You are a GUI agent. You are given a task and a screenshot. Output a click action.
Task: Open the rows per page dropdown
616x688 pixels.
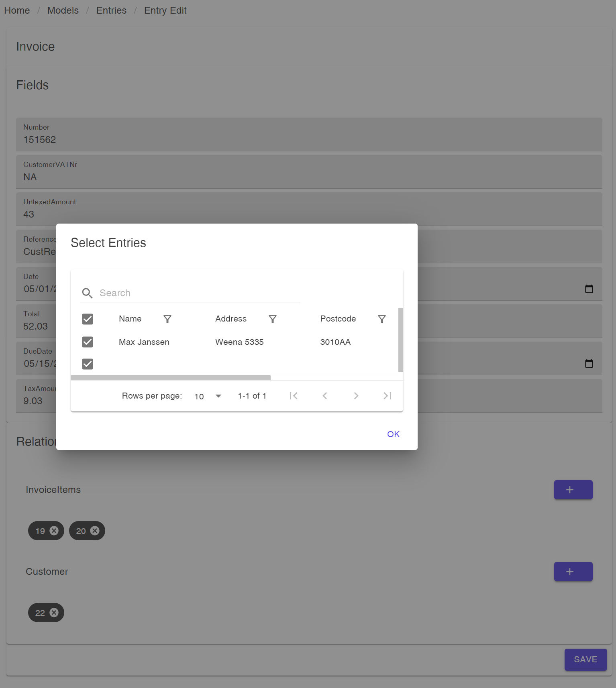208,396
